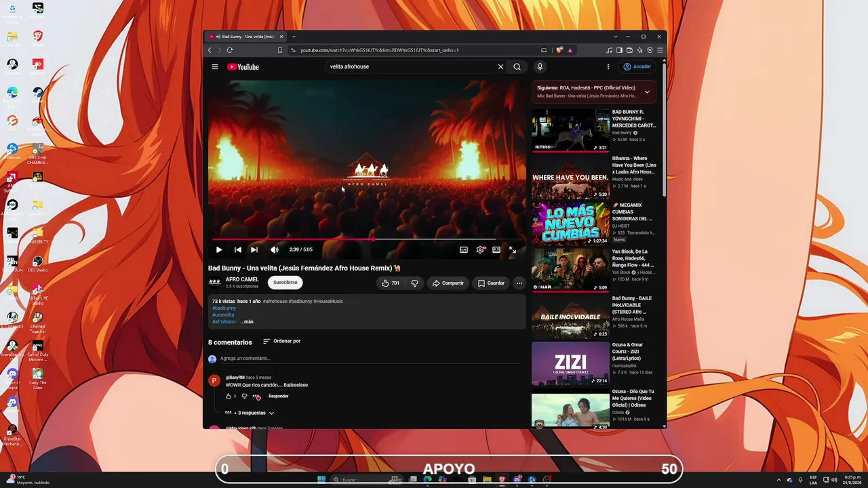Open the player settings gear
868x488 pixels.
[x=480, y=249]
